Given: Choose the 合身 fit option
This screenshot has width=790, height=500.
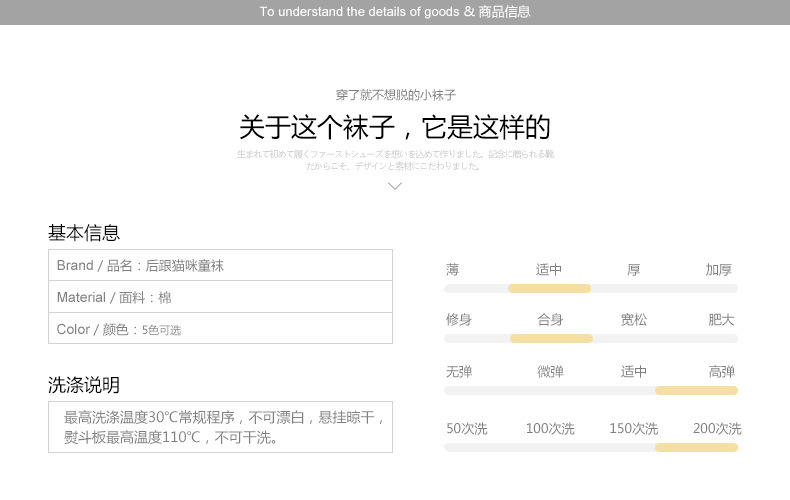Looking at the screenshot, I should (550, 320).
